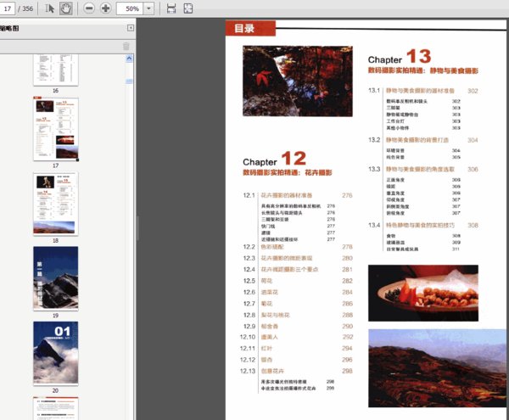Click contents entry 13.4
The image size is (509, 420).
(423, 225)
